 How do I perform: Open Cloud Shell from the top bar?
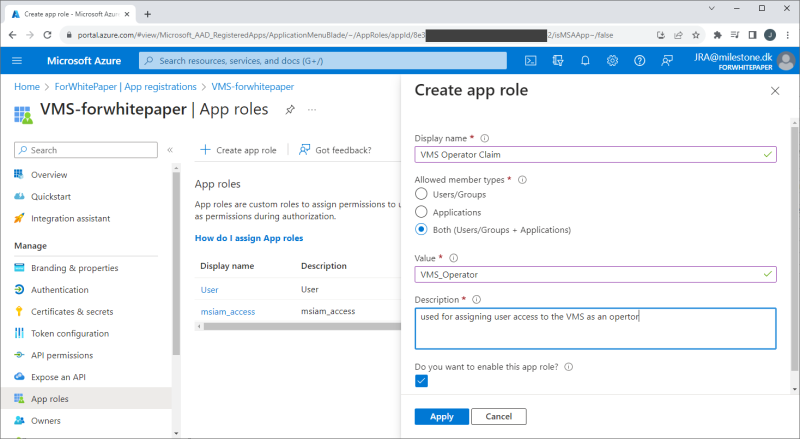532,60
